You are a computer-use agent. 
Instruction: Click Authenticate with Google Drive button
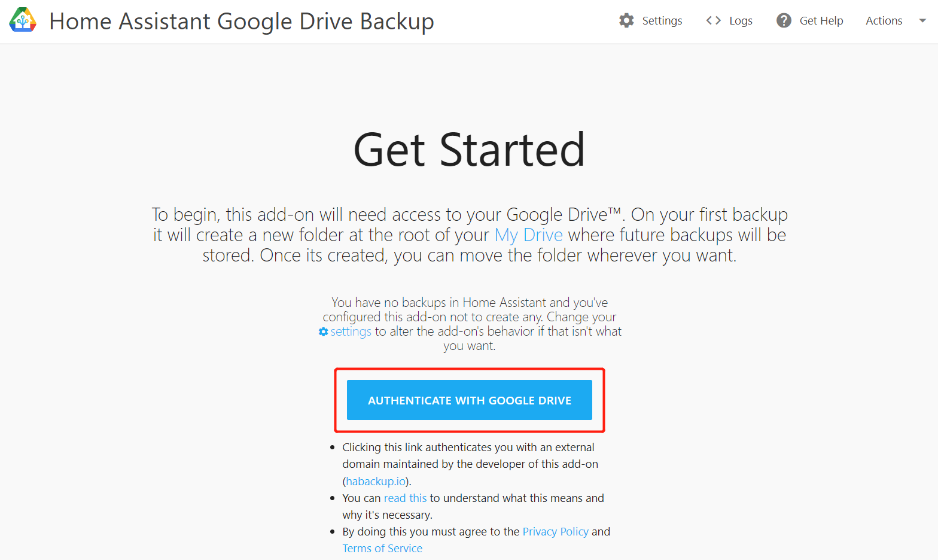[x=470, y=400]
